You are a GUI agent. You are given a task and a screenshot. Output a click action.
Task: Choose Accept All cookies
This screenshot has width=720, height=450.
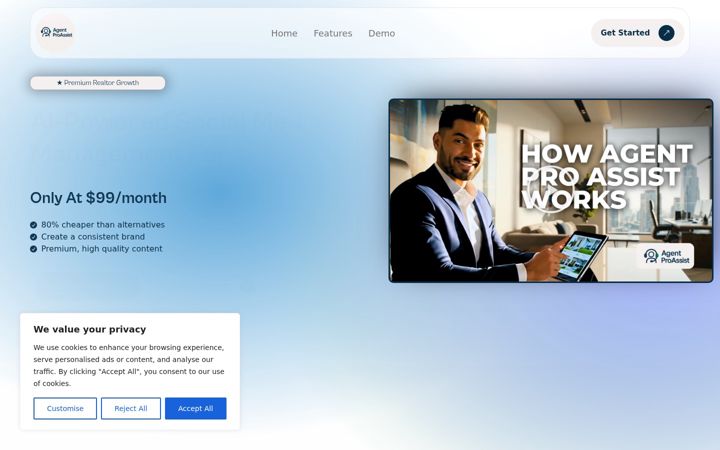[196, 409]
